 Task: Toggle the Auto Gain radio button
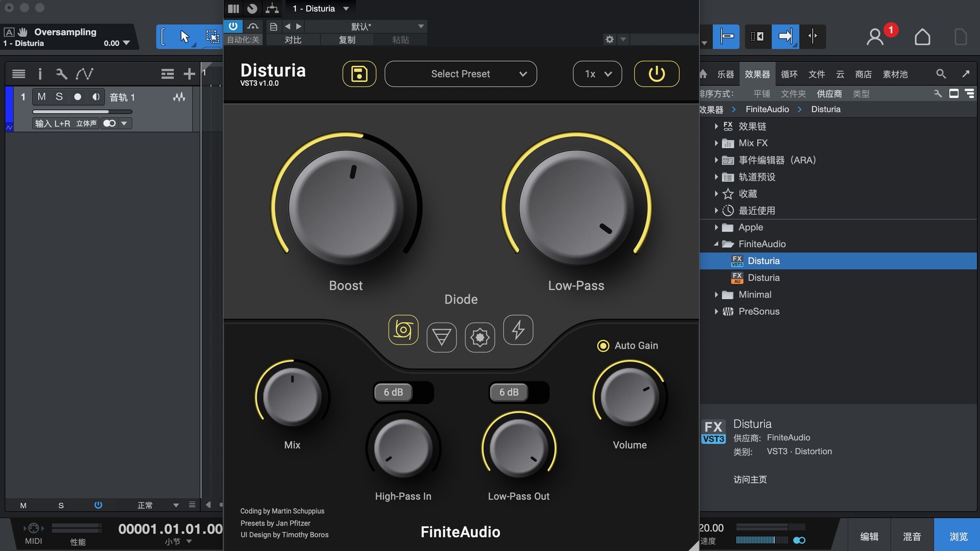(x=603, y=346)
